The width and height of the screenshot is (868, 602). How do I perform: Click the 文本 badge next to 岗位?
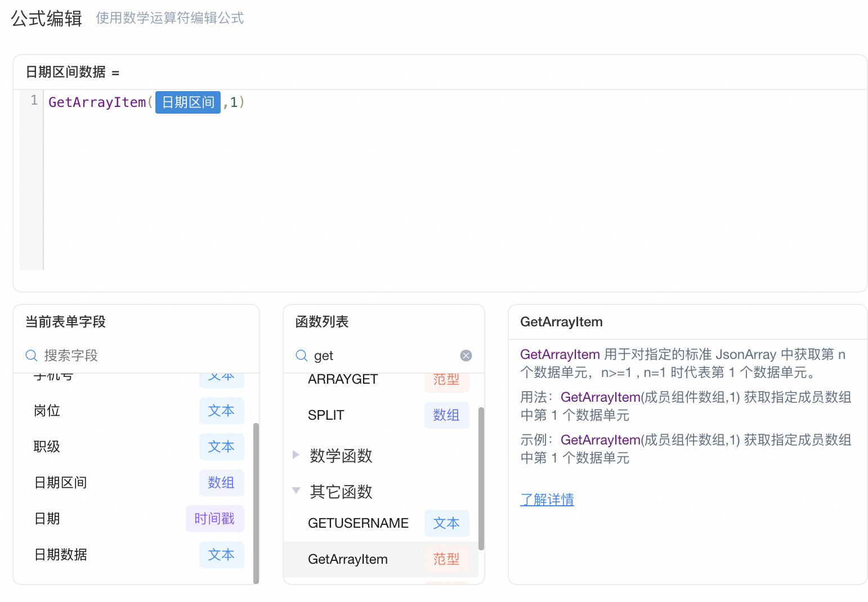[x=221, y=411]
